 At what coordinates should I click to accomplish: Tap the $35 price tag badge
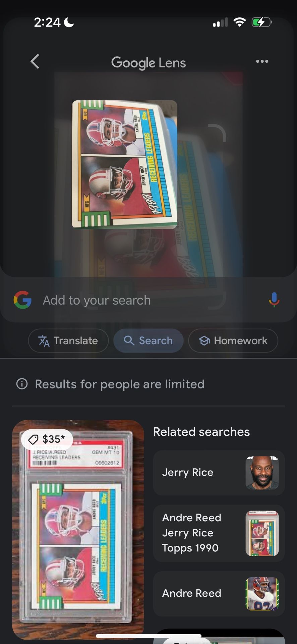[x=47, y=439]
